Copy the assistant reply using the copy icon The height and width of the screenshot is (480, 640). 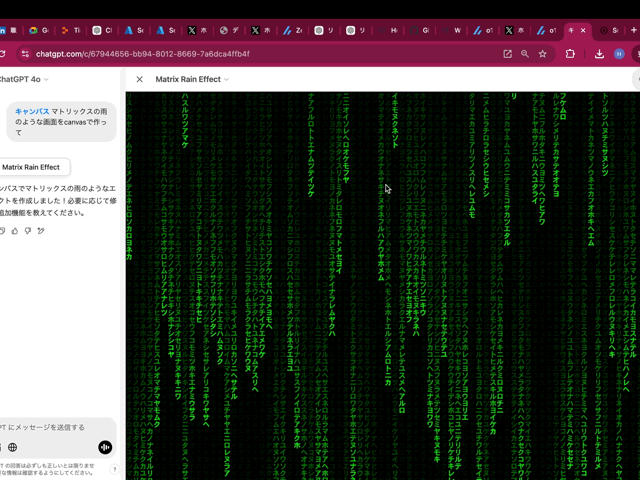(2, 231)
